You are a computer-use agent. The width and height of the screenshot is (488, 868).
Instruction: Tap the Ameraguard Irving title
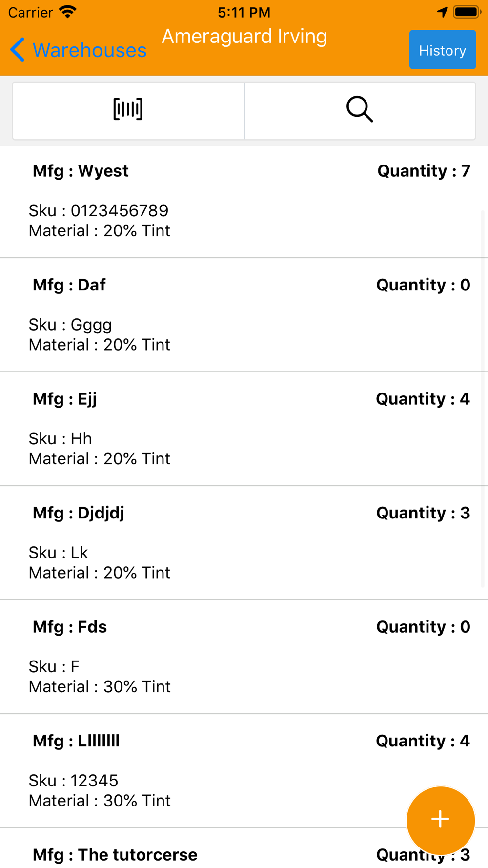(x=244, y=36)
